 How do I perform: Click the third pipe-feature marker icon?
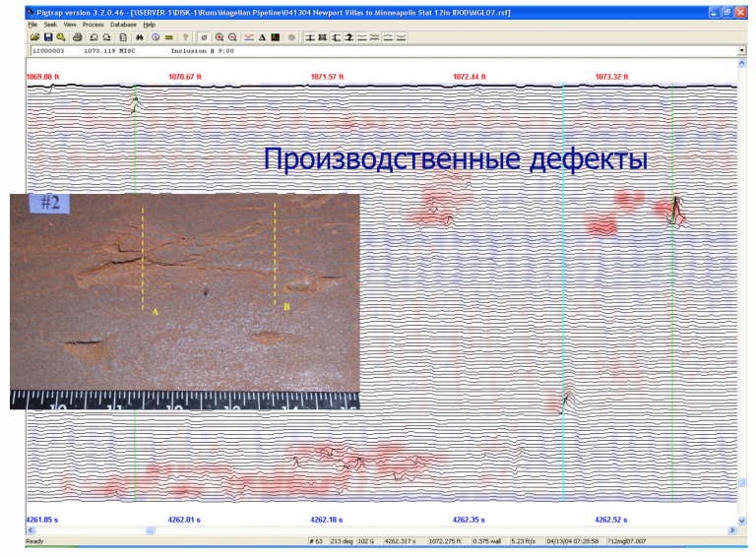coord(336,37)
